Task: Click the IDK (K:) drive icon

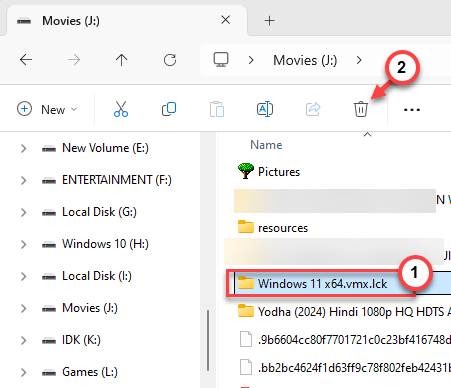Action: click(49, 341)
